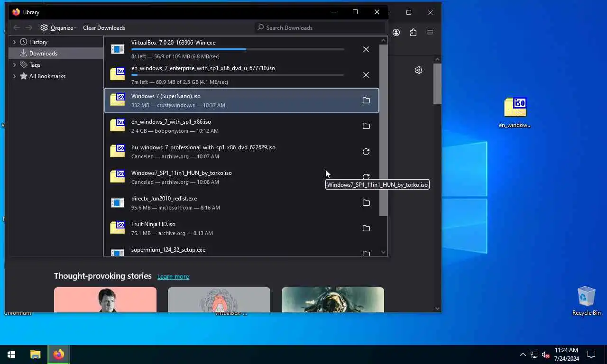This screenshot has width=607, height=364.
Task: Open Firefox extensions puzzle icon
Action: tap(413, 32)
